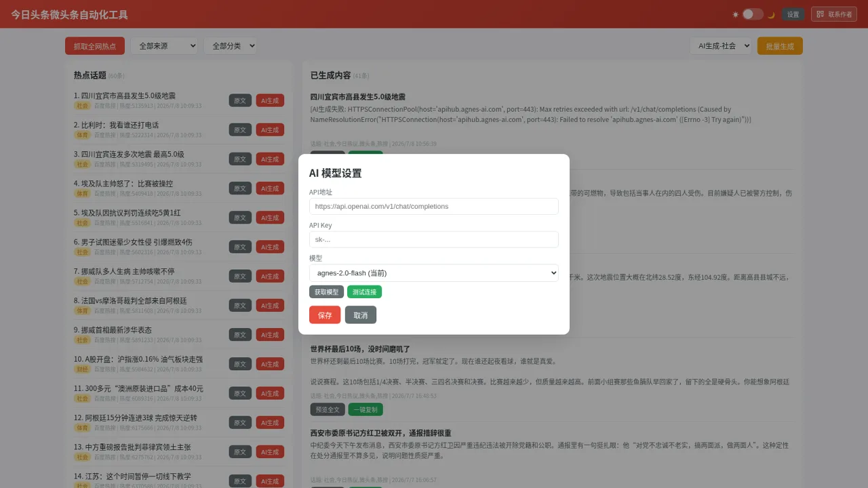868x488 pixels.
Task: Click heading 世界杯最后10场，没时间磨叽了
Action: pos(360,349)
